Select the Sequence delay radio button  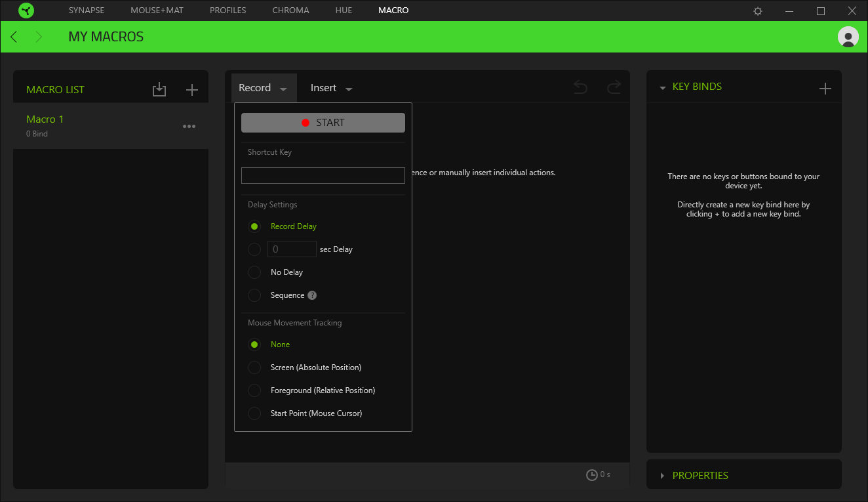tap(254, 295)
